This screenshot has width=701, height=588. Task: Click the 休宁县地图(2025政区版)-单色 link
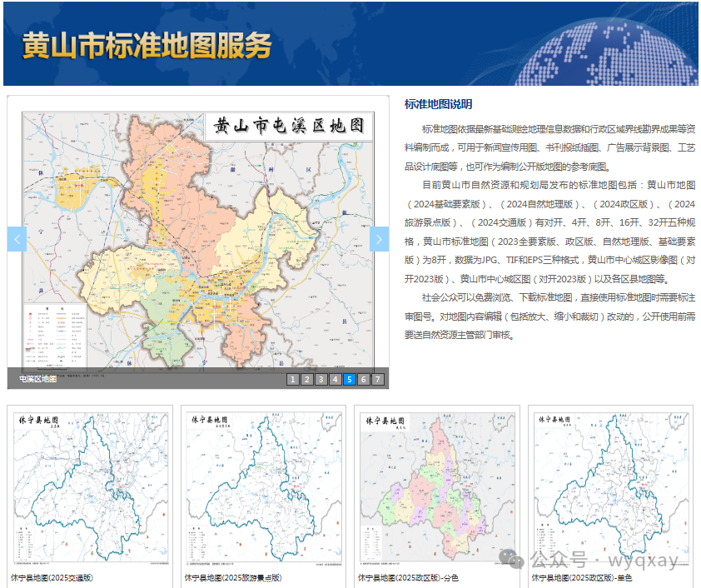click(x=582, y=578)
